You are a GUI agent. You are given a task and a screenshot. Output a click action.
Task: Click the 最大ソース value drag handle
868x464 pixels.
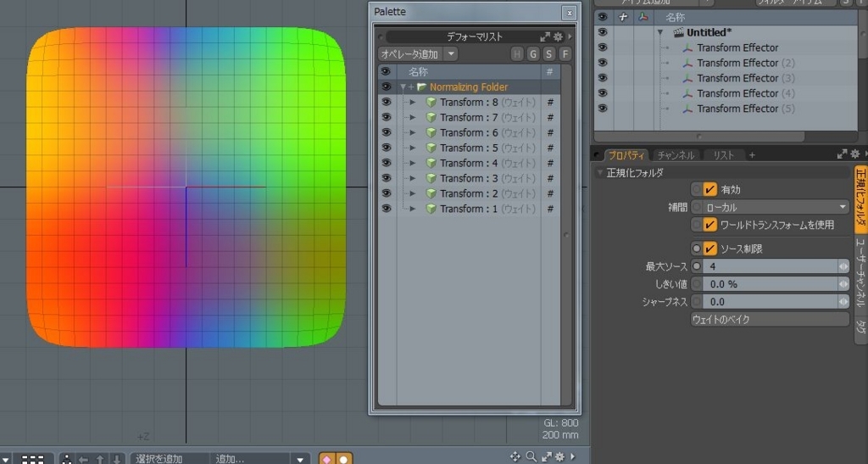click(x=843, y=266)
